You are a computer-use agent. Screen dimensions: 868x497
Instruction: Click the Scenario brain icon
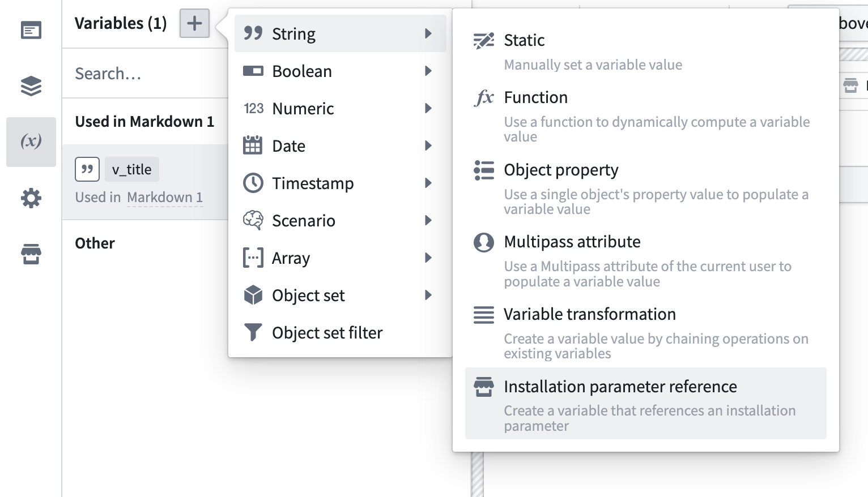tap(253, 220)
